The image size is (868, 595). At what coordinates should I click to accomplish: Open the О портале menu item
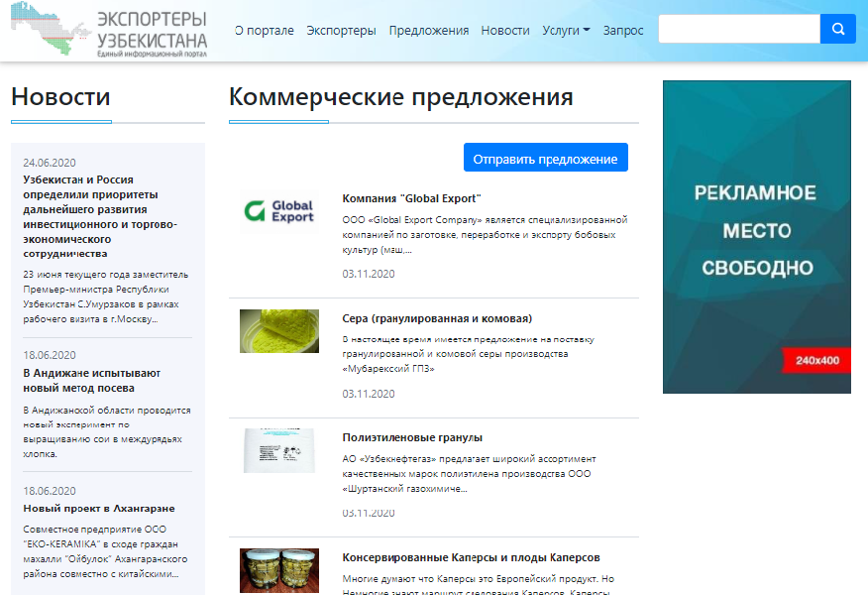point(265,31)
